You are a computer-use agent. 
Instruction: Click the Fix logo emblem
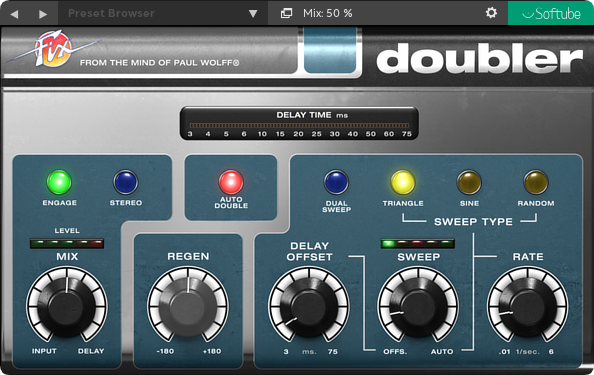(54, 49)
